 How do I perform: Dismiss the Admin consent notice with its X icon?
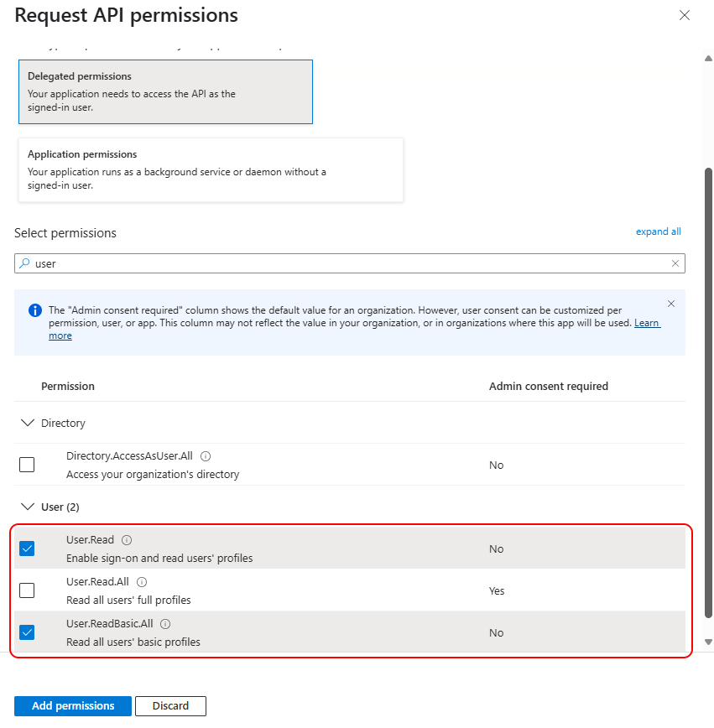coord(670,304)
